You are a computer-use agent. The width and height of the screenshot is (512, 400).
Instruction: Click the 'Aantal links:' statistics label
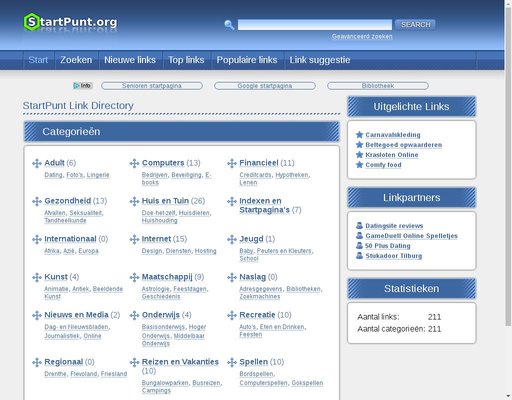click(x=378, y=317)
